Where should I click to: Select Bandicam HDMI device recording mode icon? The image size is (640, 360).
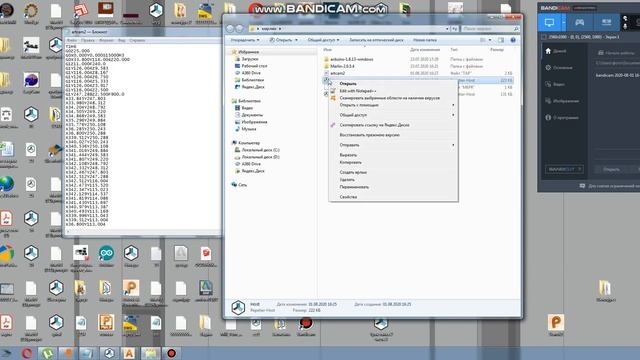pos(606,22)
